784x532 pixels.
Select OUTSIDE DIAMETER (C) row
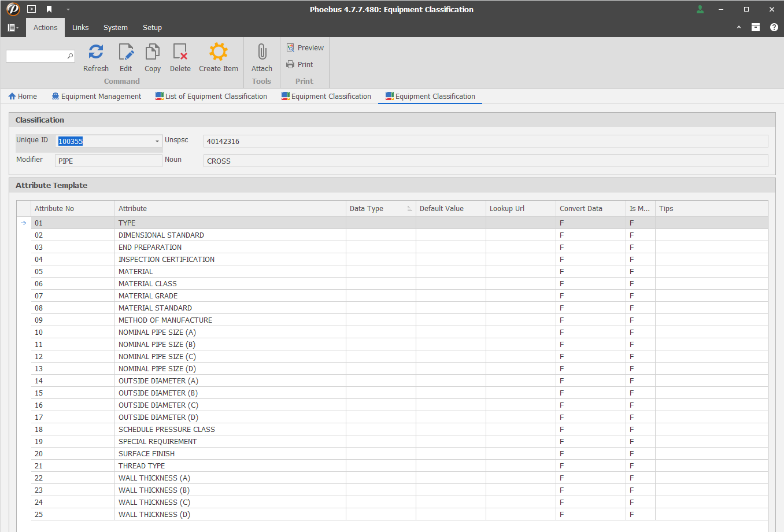coord(399,405)
